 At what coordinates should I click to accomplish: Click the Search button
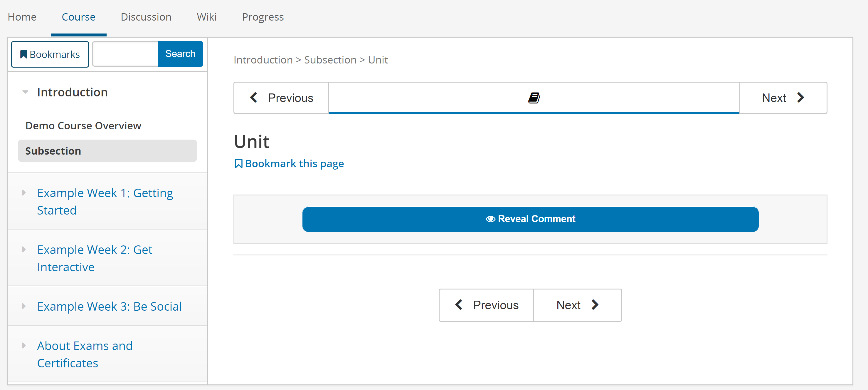coord(180,54)
